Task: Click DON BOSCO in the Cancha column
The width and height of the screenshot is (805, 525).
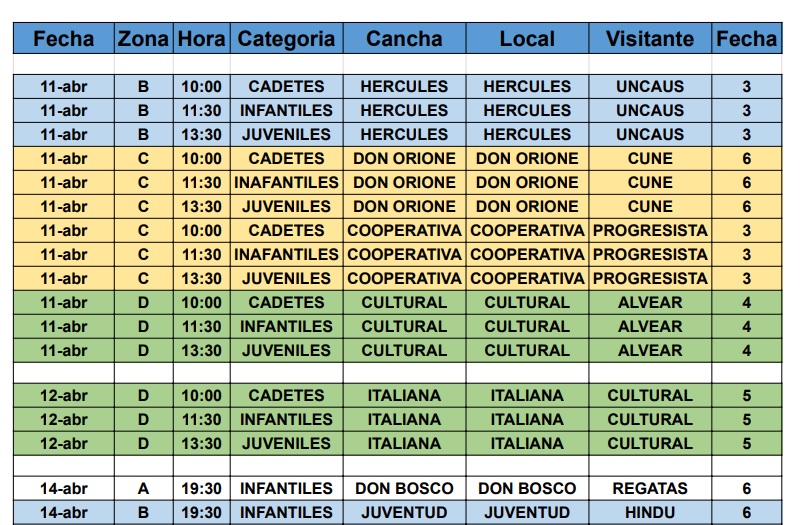Action: coord(404,489)
